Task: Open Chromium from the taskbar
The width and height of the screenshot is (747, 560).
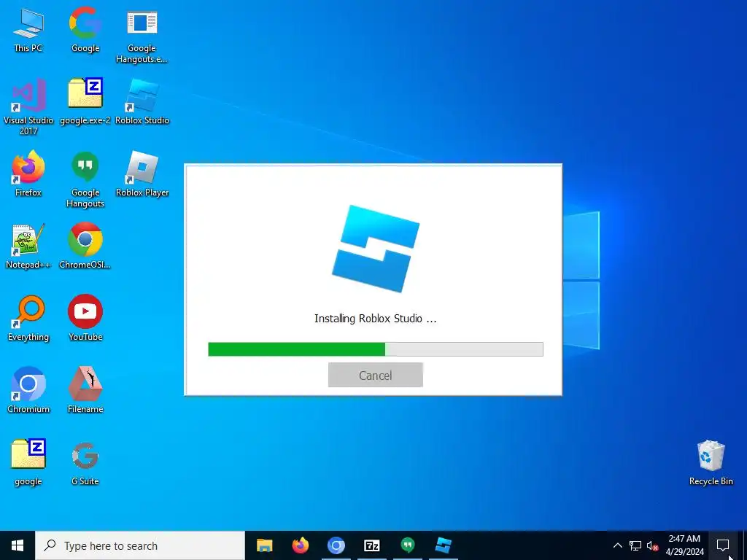Action: pyautogui.click(x=336, y=545)
